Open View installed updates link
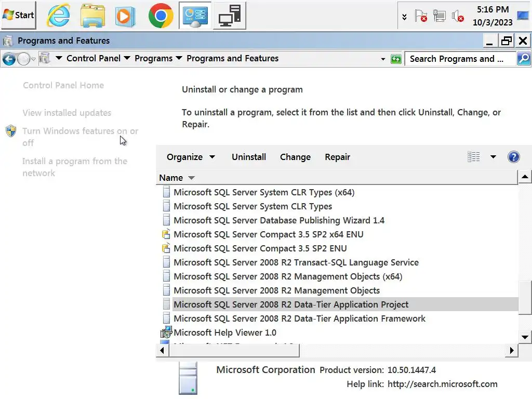The height and width of the screenshot is (399, 532). pyautogui.click(x=67, y=113)
